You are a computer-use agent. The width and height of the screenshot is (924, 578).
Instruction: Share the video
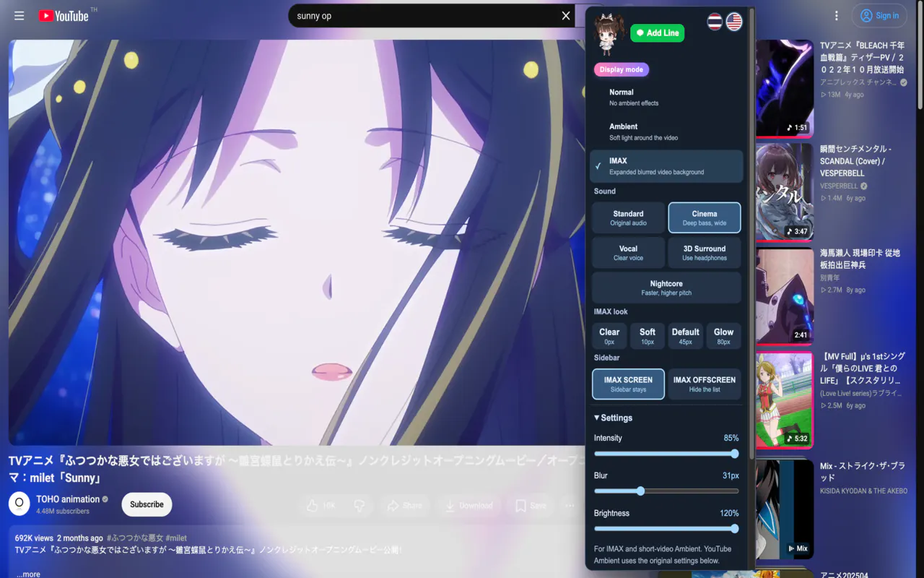pyautogui.click(x=405, y=506)
